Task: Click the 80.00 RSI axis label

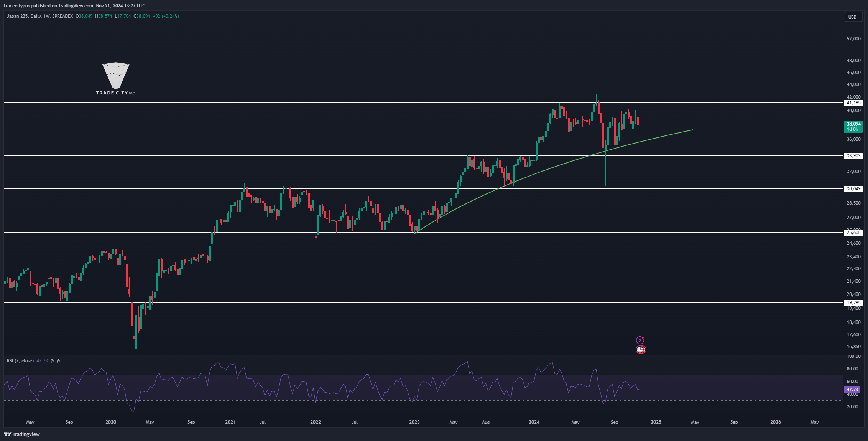Action: pos(852,369)
